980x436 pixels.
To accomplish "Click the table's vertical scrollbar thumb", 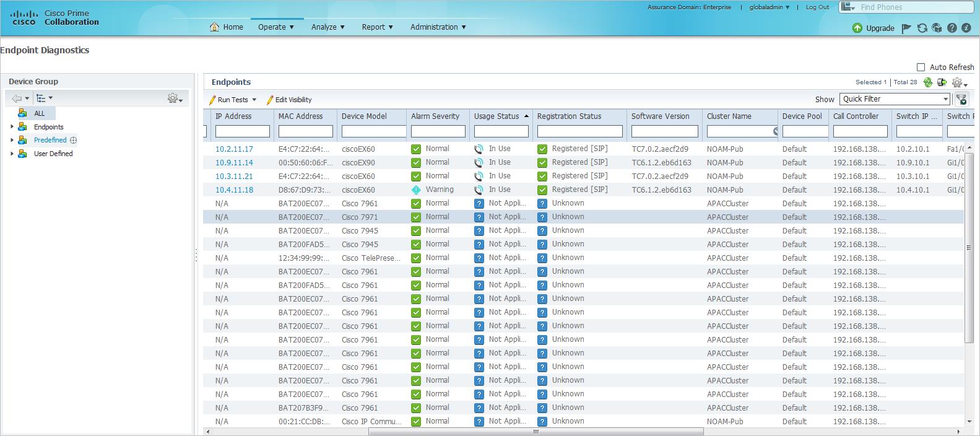I will click(x=969, y=248).
